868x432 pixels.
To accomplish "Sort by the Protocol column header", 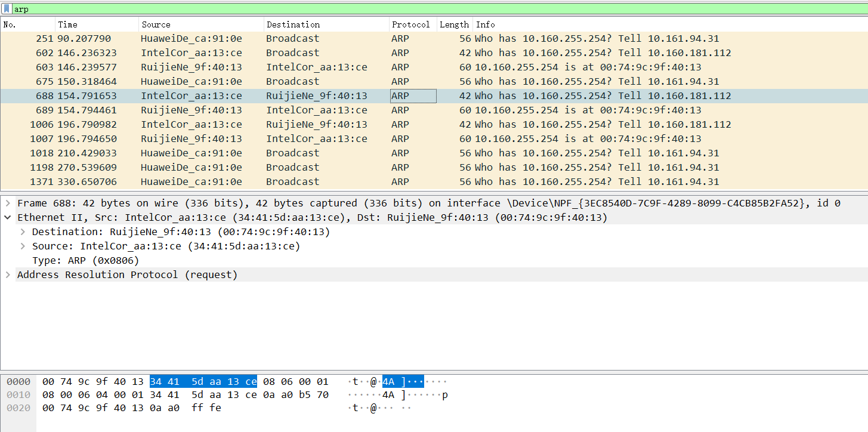I will 413,24.
